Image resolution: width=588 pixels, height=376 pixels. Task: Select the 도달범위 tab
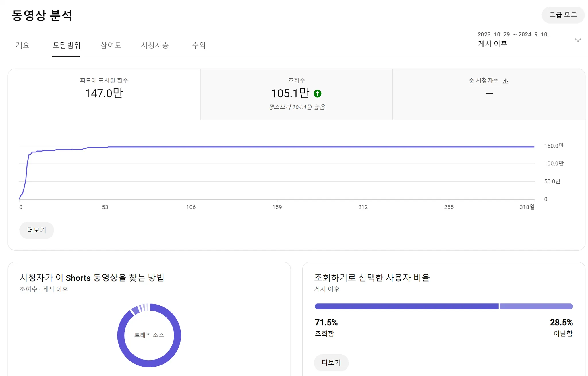pyautogui.click(x=66, y=45)
